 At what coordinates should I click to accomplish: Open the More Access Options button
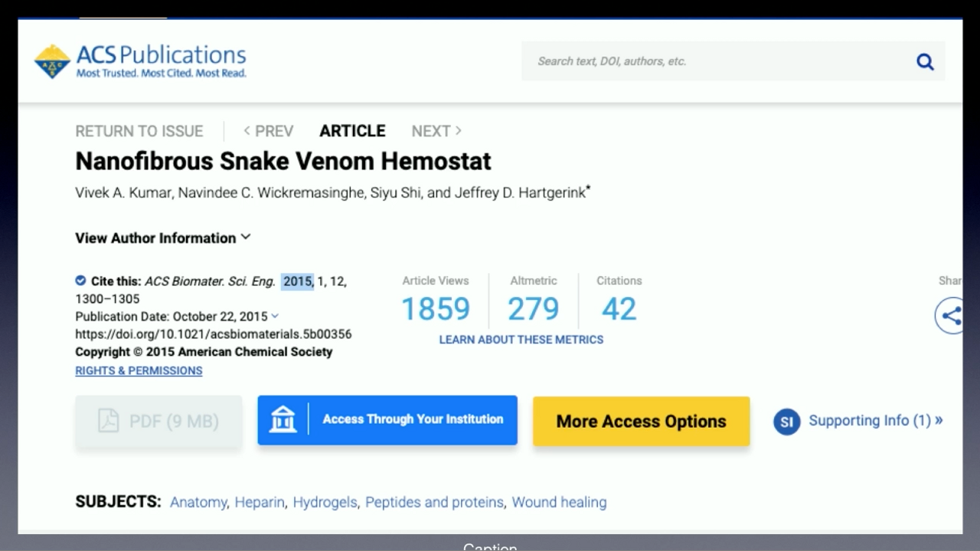pyautogui.click(x=641, y=421)
